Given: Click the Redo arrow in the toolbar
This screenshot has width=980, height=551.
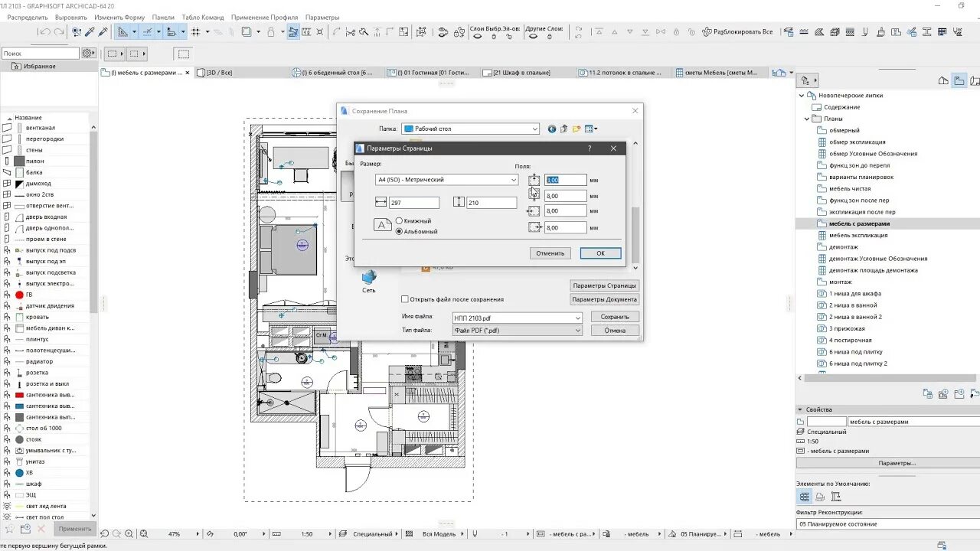Looking at the screenshot, I should coord(59,32).
